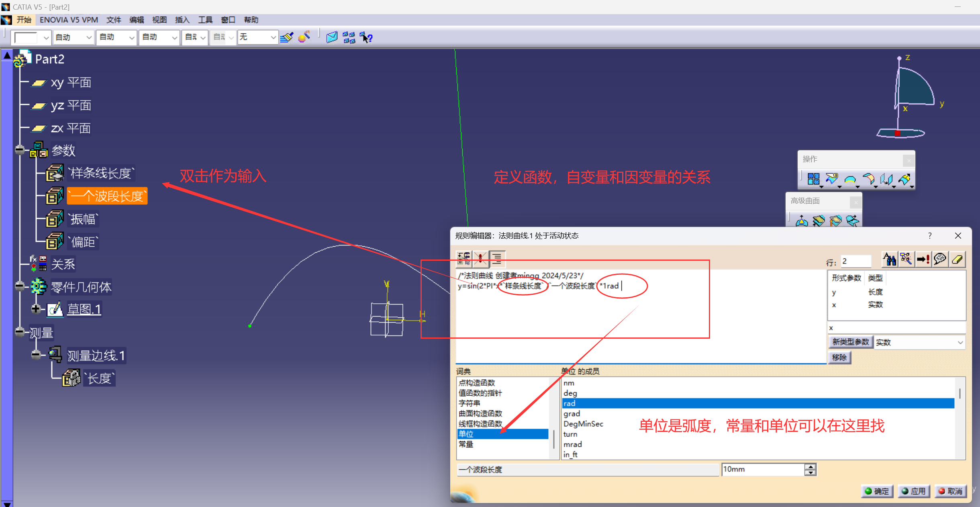Toggle the text alignment lines button
This screenshot has height=507, width=980.
click(x=497, y=259)
